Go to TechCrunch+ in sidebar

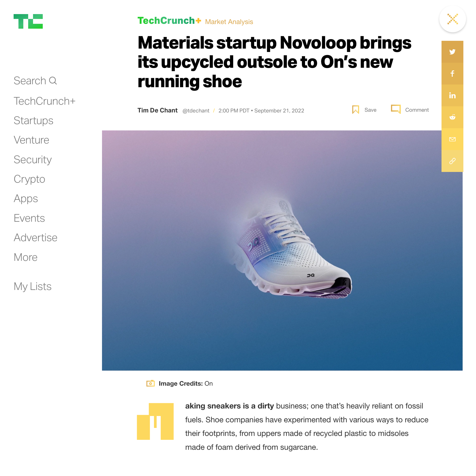click(x=44, y=101)
